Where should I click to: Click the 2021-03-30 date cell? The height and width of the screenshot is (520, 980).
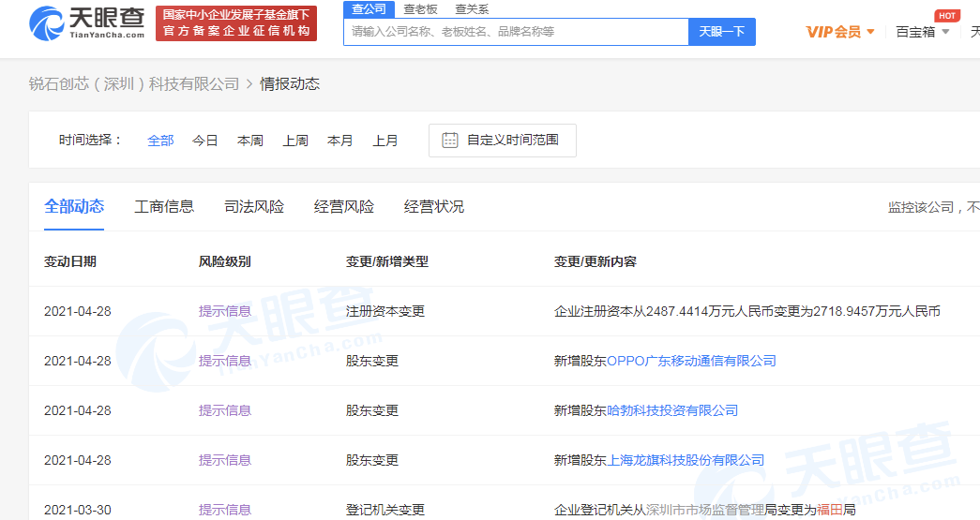pos(78,510)
